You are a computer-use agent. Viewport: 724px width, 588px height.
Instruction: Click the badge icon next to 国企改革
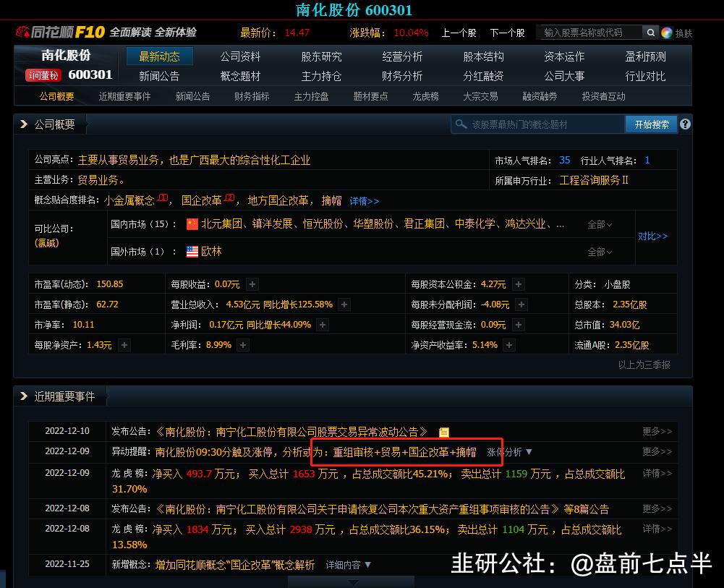click(x=230, y=197)
